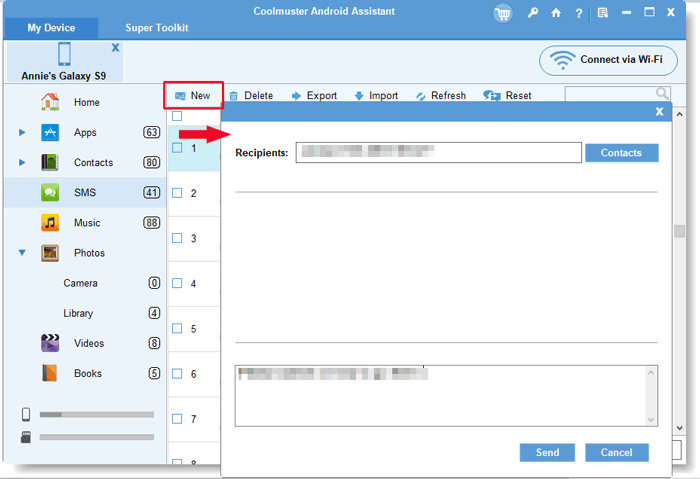Click the Cancel button
This screenshot has width=700, height=479.
(617, 452)
